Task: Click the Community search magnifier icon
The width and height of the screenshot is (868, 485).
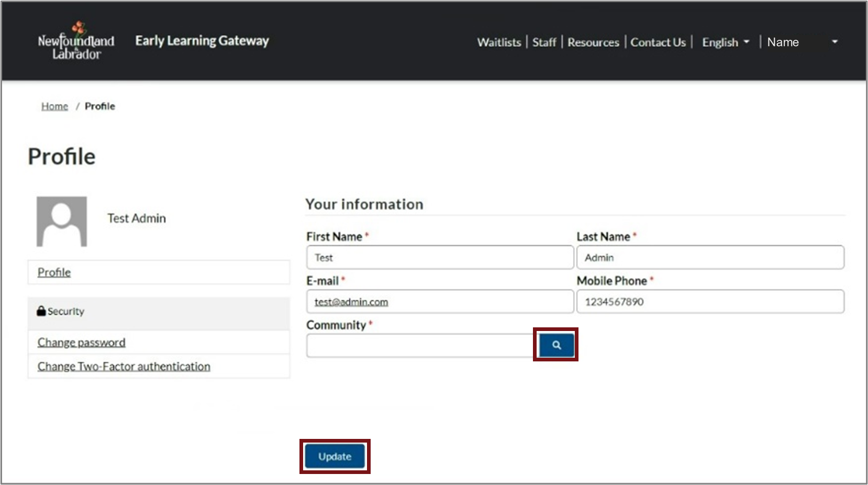Action: tap(556, 345)
